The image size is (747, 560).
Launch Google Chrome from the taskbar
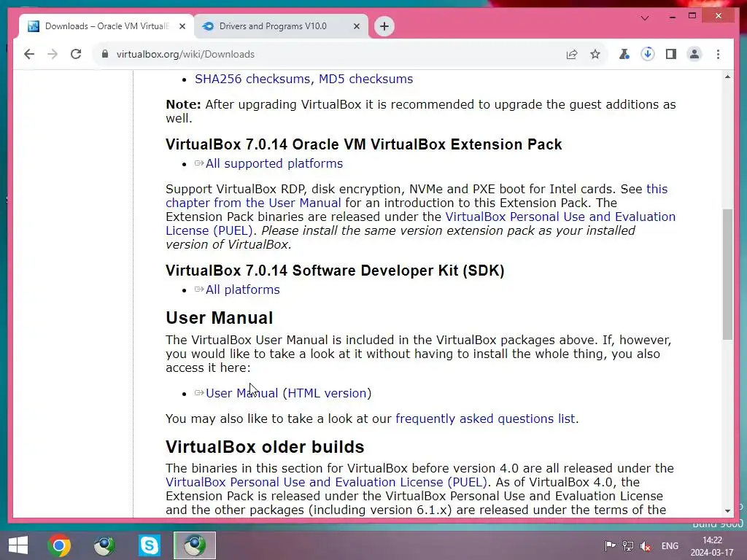pyautogui.click(x=59, y=545)
